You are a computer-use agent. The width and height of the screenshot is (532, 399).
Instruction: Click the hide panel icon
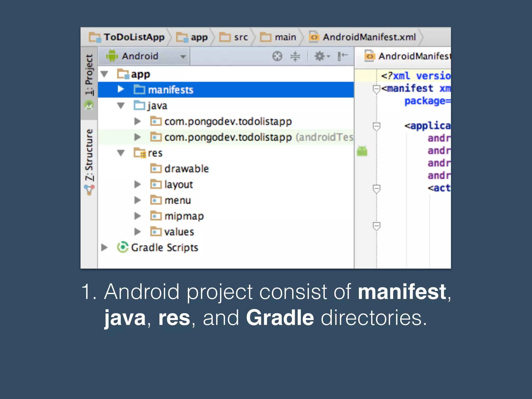point(343,56)
